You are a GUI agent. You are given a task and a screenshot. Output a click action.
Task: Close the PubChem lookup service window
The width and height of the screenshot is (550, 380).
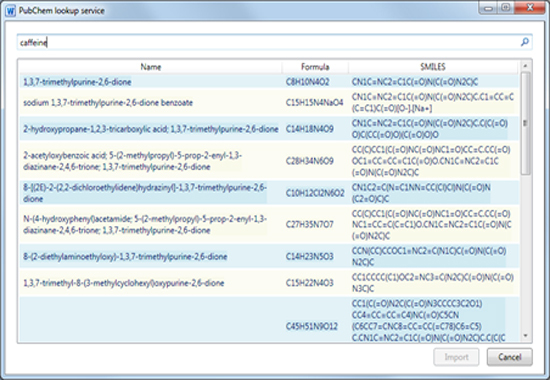pyautogui.click(x=531, y=7)
